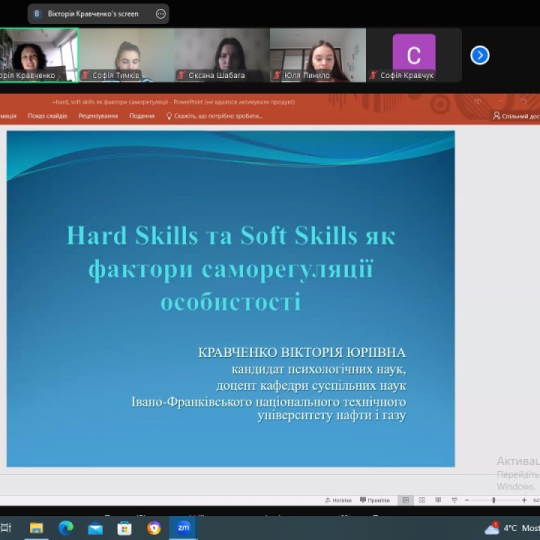Toggle the Нотатки notes pane button
540x540 pixels.
pyautogui.click(x=339, y=500)
